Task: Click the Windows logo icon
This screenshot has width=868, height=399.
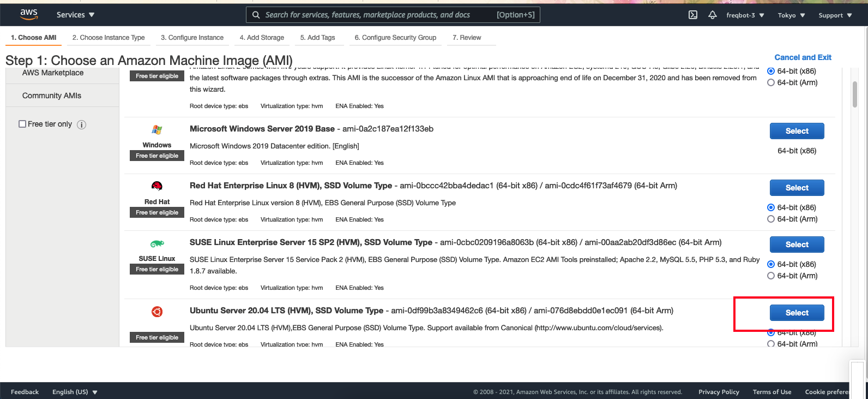Action: pyautogui.click(x=157, y=130)
